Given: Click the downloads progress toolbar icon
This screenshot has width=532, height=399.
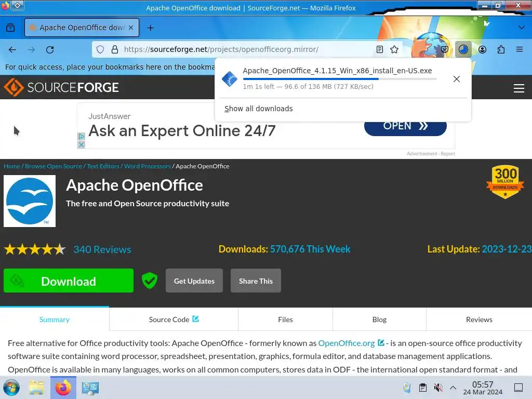Looking at the screenshot, I should (463, 49).
